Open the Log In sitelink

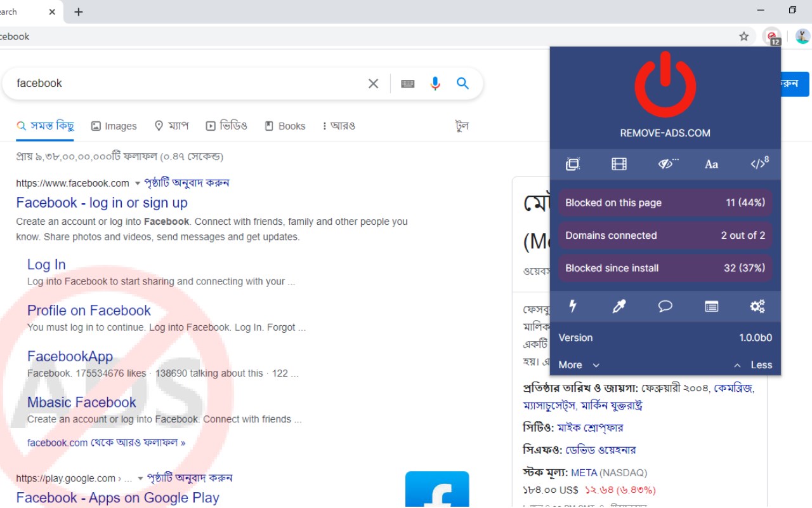(x=46, y=265)
